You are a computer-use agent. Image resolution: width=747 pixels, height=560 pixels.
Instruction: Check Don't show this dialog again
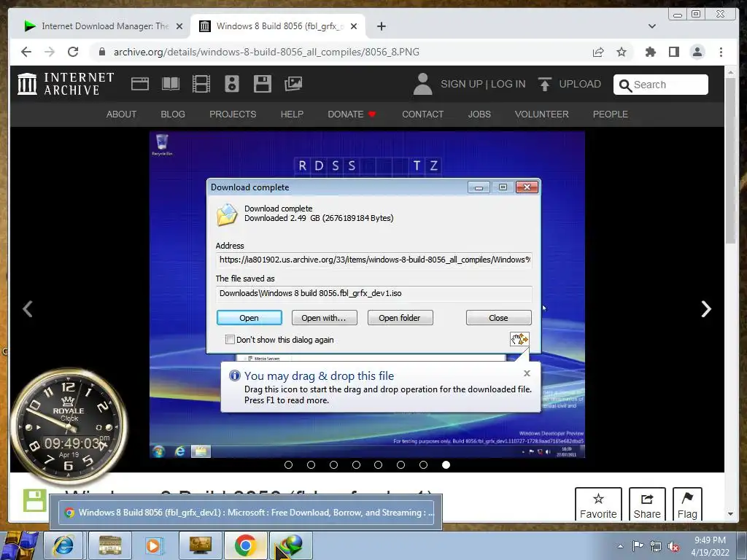pos(230,340)
